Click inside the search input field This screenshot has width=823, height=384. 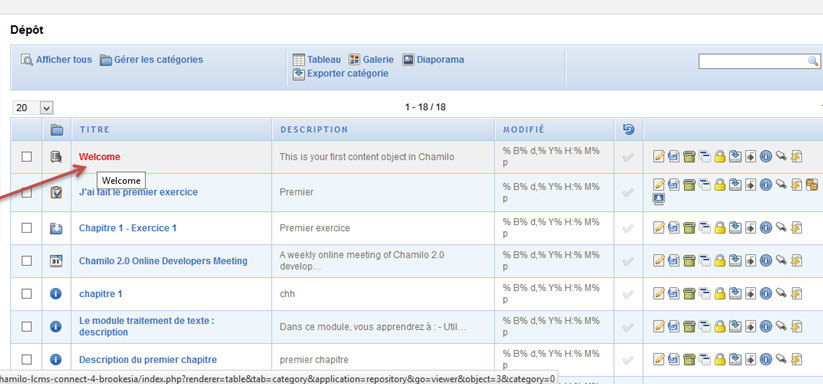753,61
